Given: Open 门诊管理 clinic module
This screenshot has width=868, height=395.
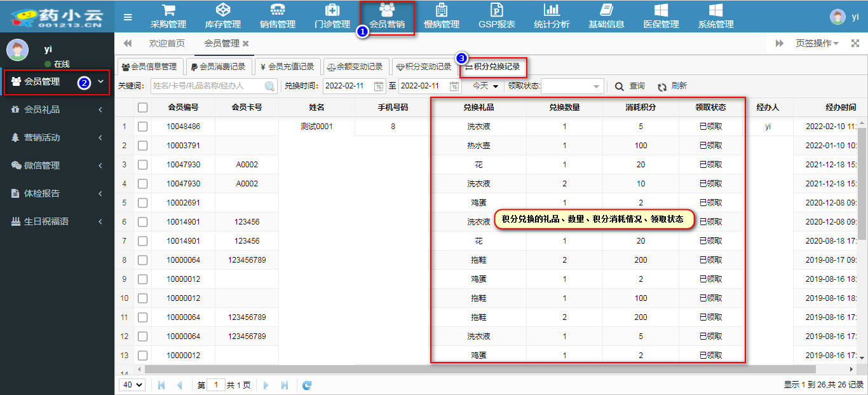Looking at the screenshot, I should (x=332, y=17).
